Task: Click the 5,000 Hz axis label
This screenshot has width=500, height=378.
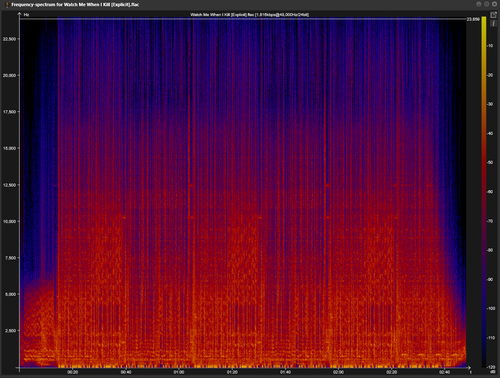Action: point(10,294)
